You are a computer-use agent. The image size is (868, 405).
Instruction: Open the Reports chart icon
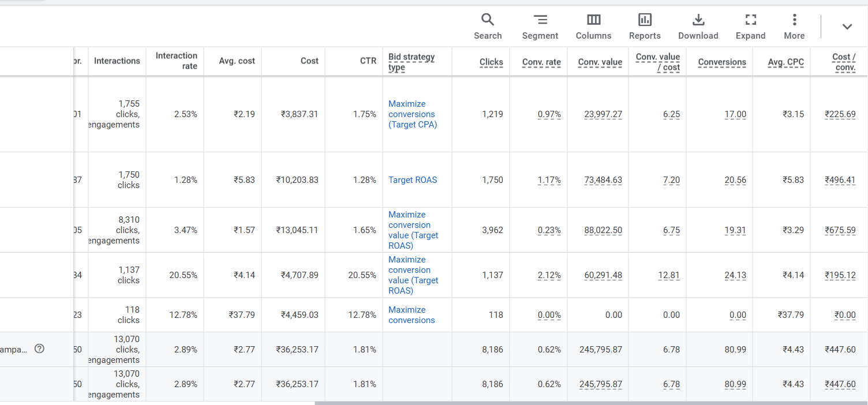click(x=645, y=27)
